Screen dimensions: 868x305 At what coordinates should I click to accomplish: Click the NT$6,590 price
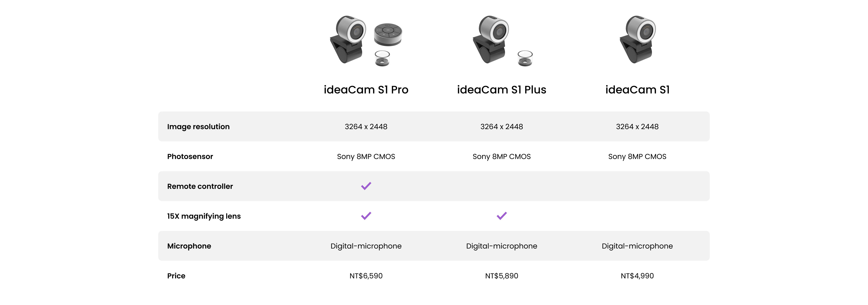click(x=366, y=276)
